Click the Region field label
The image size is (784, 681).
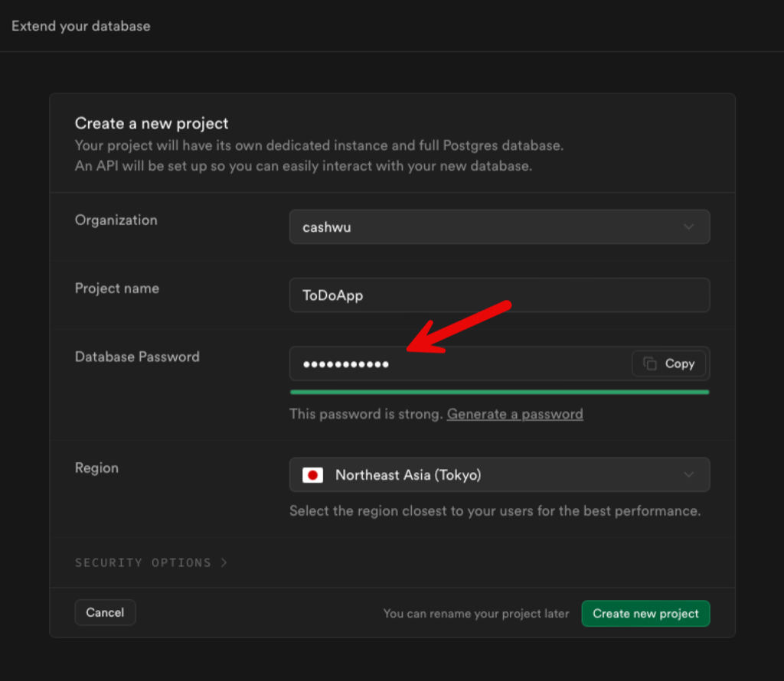point(96,468)
